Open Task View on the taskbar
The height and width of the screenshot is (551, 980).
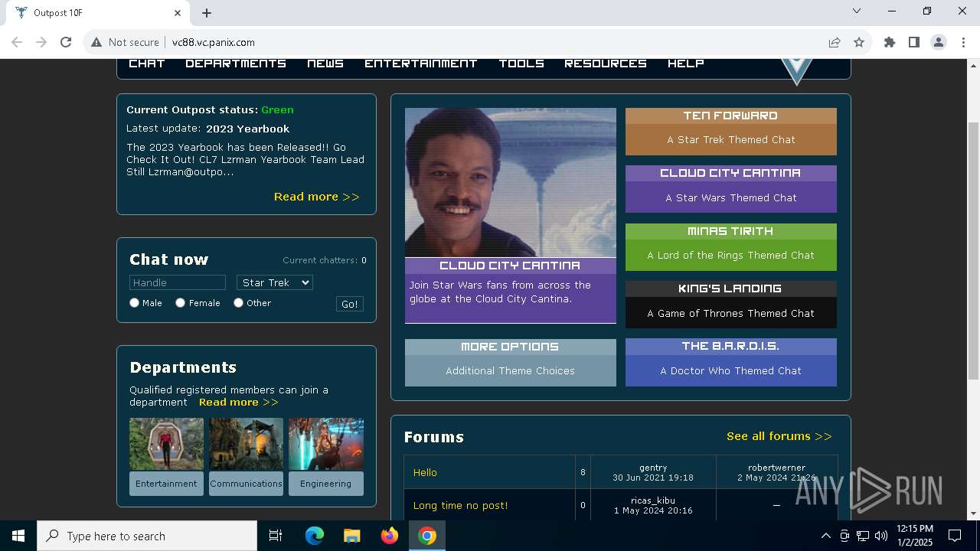click(276, 536)
